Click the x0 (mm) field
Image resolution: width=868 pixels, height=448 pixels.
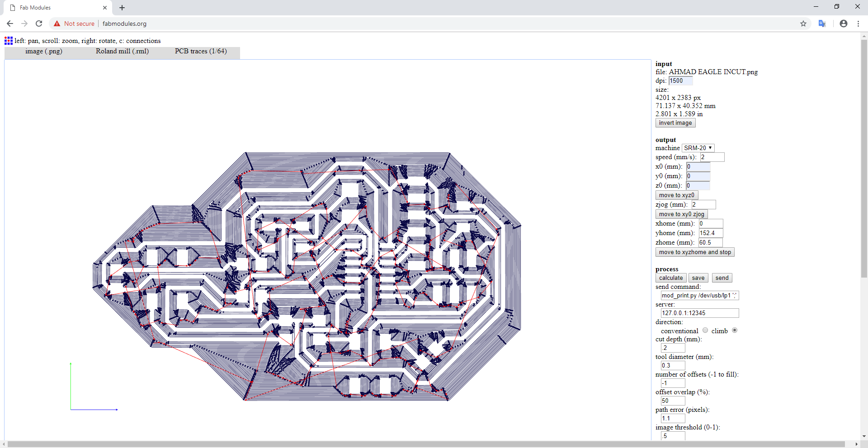click(x=698, y=167)
